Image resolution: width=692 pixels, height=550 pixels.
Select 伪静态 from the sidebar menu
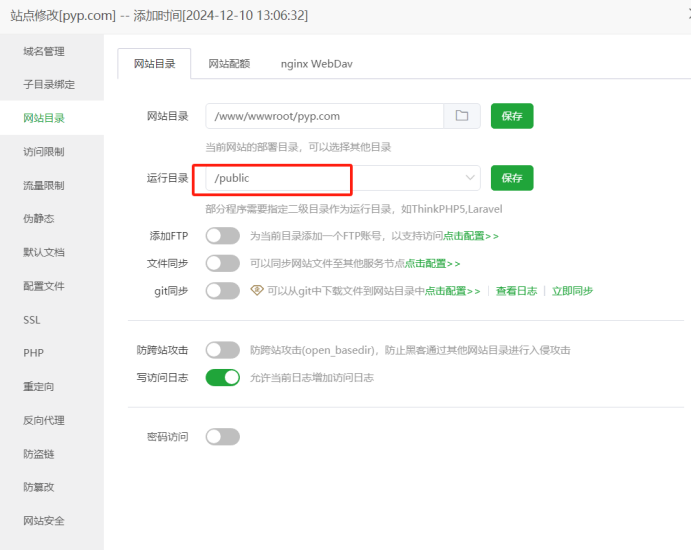39,218
